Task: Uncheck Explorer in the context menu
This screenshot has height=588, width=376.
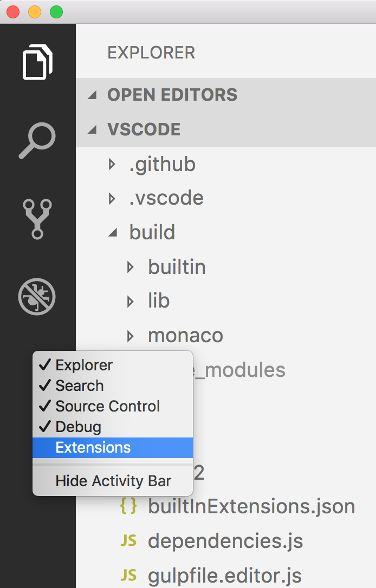Action: [83, 365]
